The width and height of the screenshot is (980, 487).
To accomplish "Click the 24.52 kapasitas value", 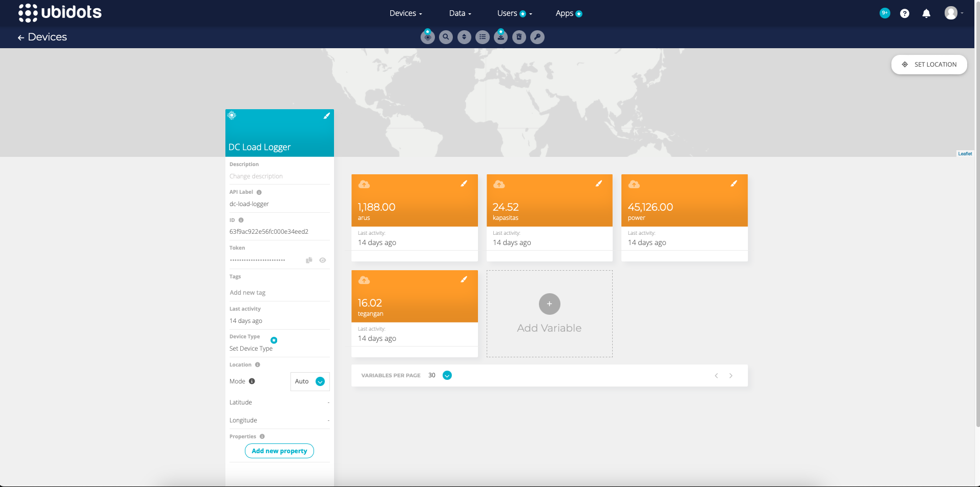I will click(x=506, y=207).
